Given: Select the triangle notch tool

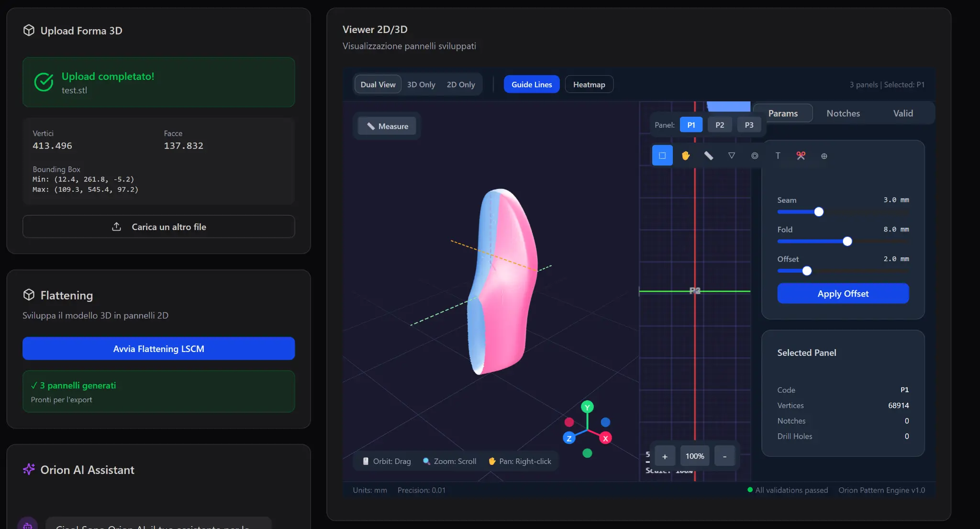Looking at the screenshot, I should pos(731,155).
